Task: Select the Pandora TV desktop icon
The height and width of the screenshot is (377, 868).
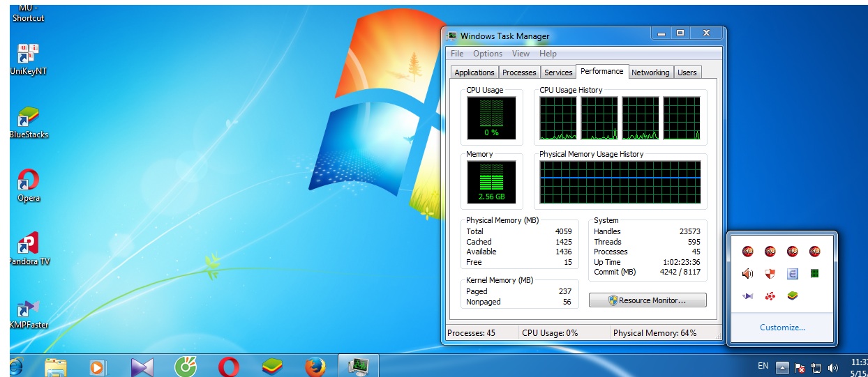Action: (x=28, y=249)
